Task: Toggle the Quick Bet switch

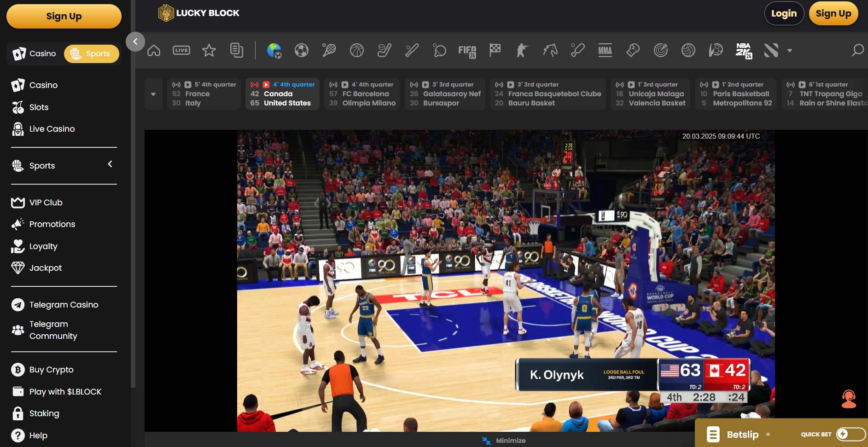Action: coord(851,434)
